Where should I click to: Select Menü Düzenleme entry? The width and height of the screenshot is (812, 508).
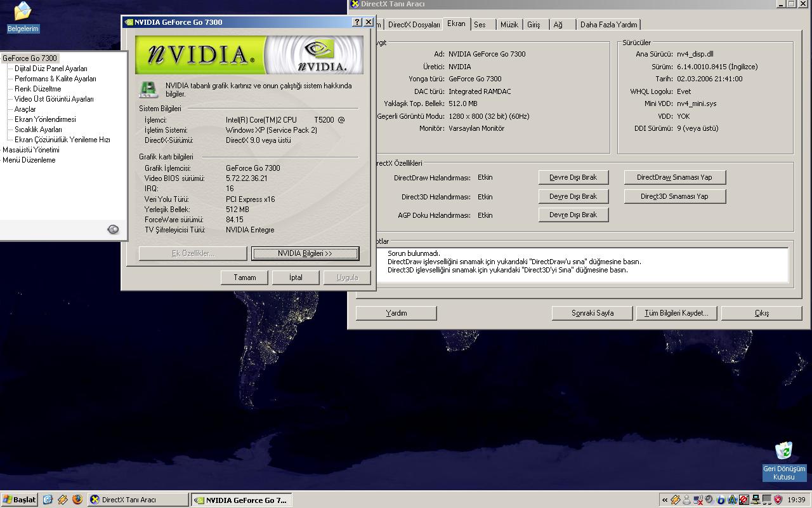(29, 159)
